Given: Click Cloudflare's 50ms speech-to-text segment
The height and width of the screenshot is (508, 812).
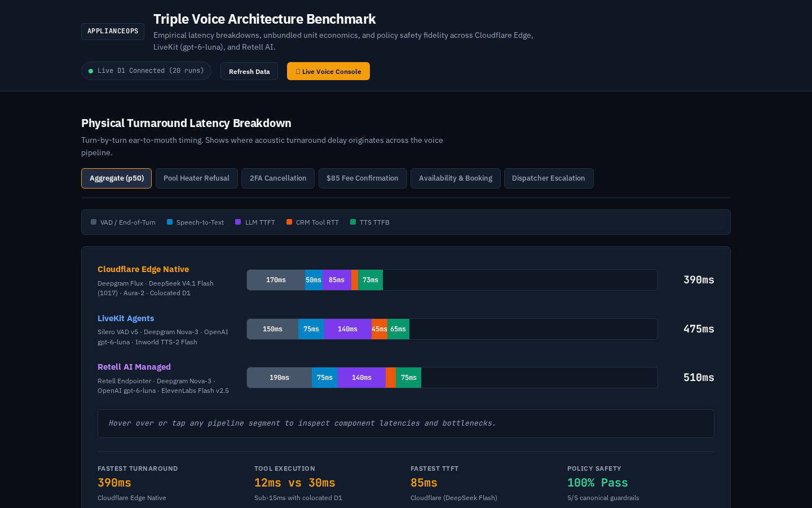Looking at the screenshot, I should pyautogui.click(x=314, y=280).
